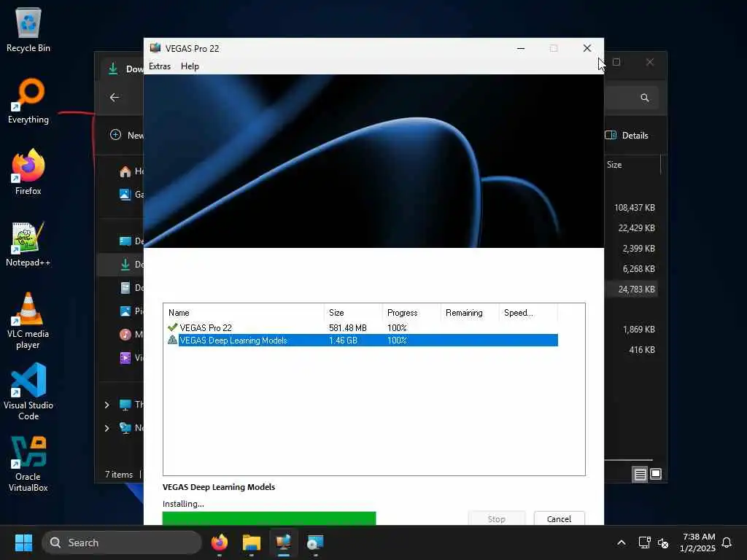Open the Extras menu in VEGAS Pro 22
Viewport: 747px width, 560px height.
point(160,66)
